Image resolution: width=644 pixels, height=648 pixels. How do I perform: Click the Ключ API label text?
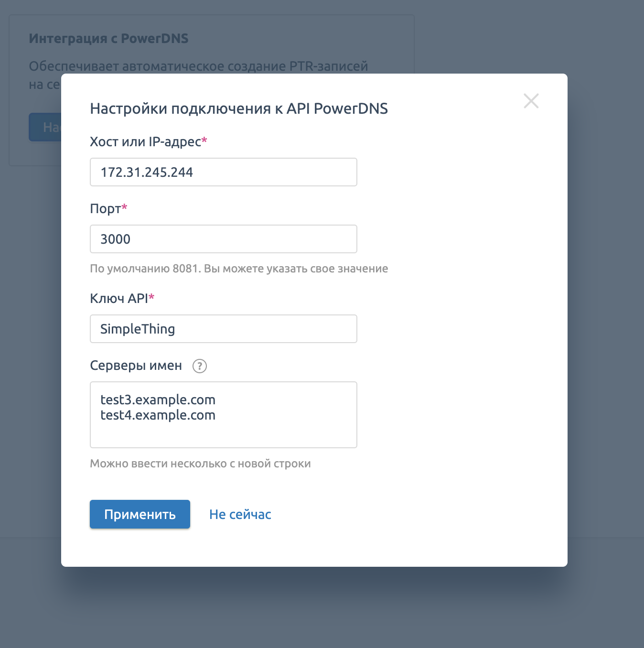119,299
